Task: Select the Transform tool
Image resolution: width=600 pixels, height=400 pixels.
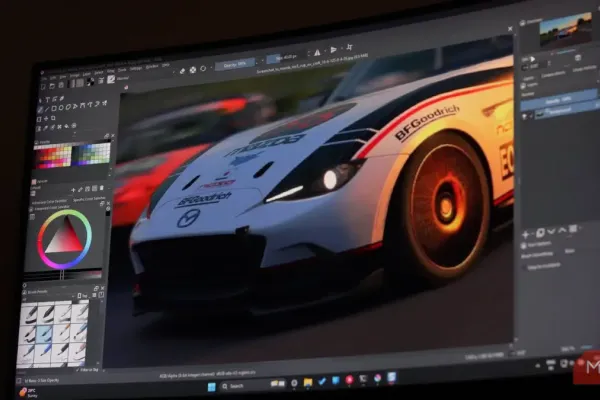Action: click(x=39, y=119)
